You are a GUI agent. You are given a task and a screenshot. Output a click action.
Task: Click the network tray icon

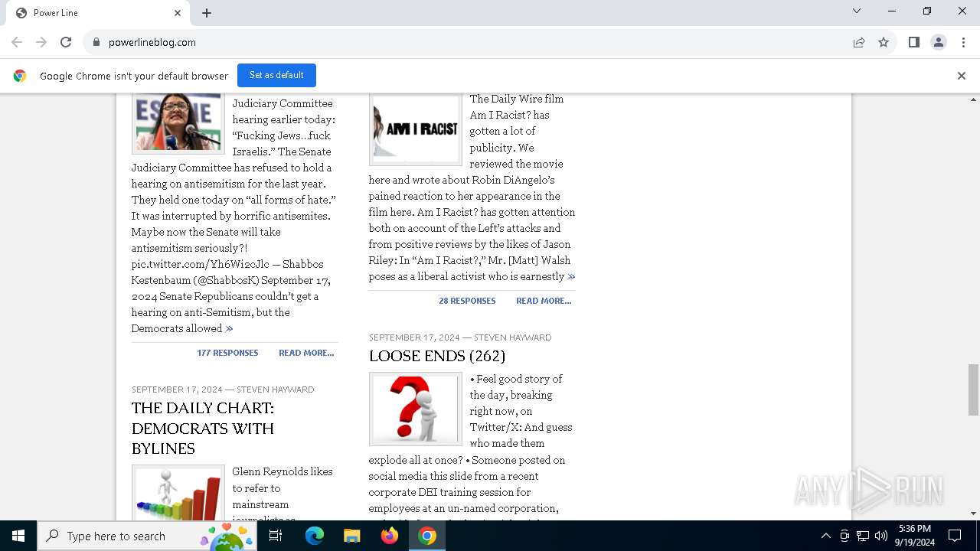click(863, 536)
